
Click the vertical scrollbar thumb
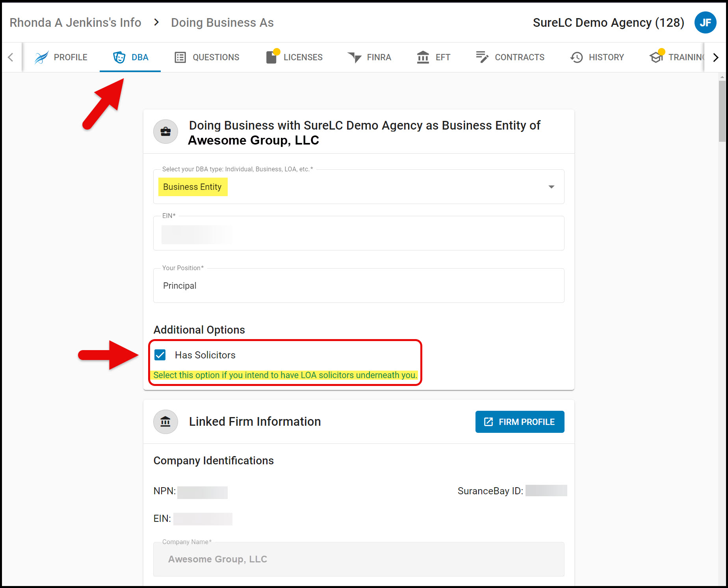click(722, 111)
